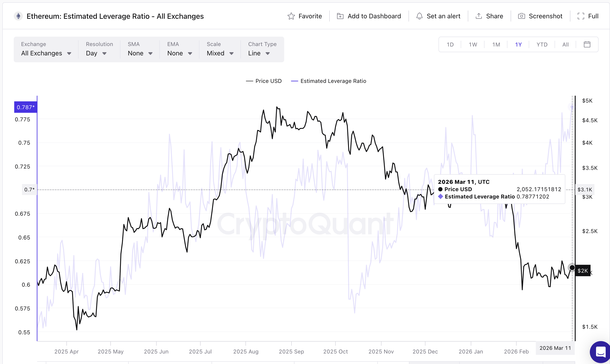Open the Scale Mixed dropdown
The width and height of the screenshot is (610, 364).
coord(220,53)
